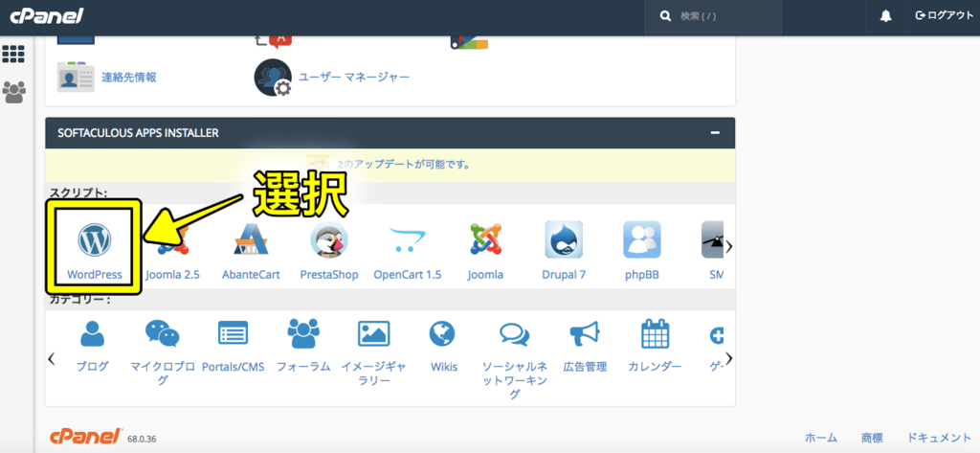Click the SOFTACULOUS APPS INSTALLER header title
This screenshot has height=453, width=980.
click(138, 133)
